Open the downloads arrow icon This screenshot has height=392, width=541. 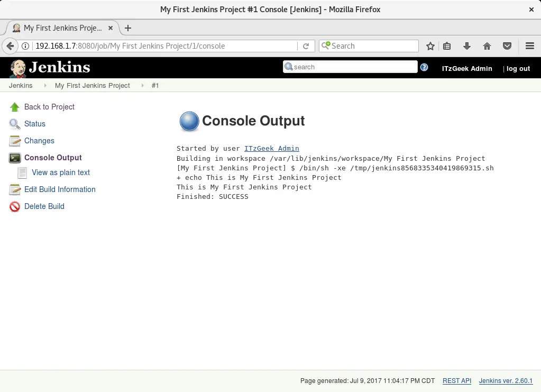pyautogui.click(x=467, y=46)
